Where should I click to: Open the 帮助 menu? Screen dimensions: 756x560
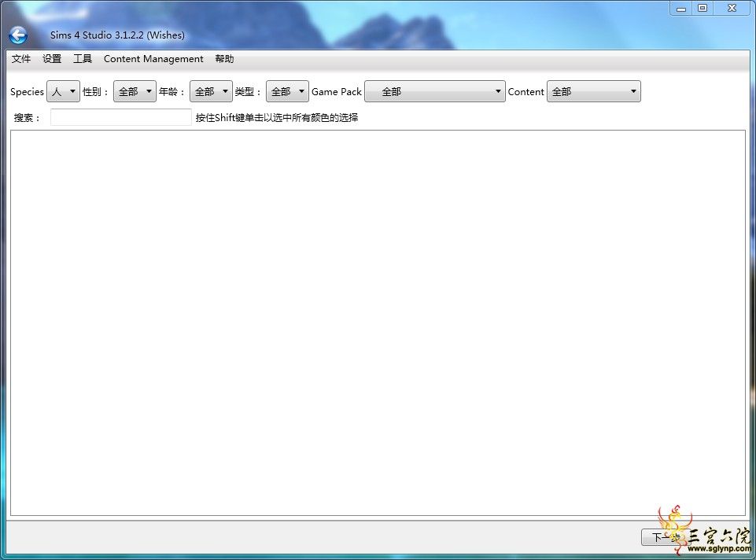(x=225, y=59)
